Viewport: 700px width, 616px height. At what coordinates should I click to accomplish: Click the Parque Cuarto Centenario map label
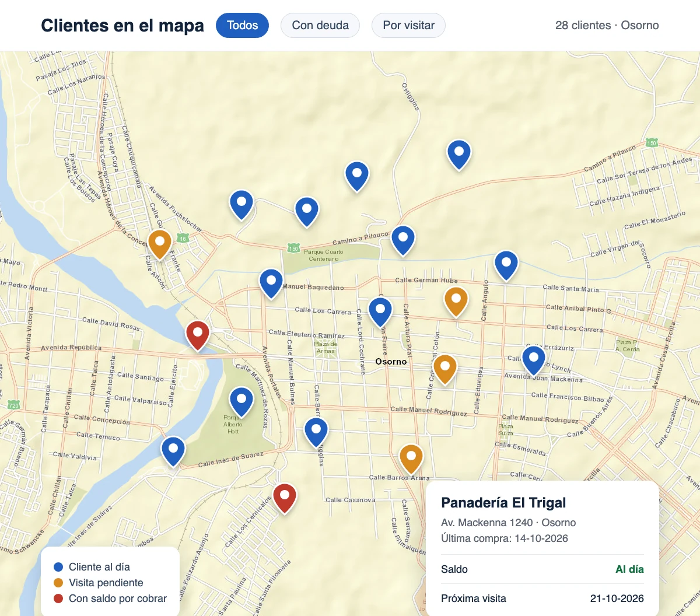click(324, 256)
